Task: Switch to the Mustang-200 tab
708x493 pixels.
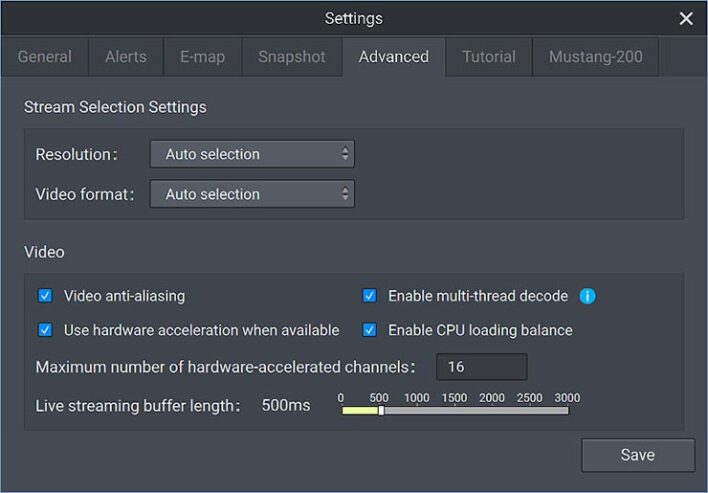Action: (x=595, y=57)
